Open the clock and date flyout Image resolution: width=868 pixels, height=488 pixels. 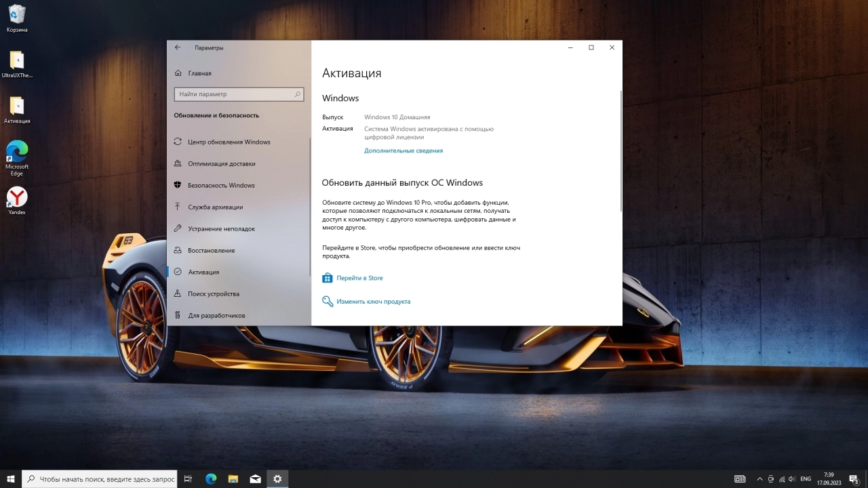pyautogui.click(x=829, y=479)
